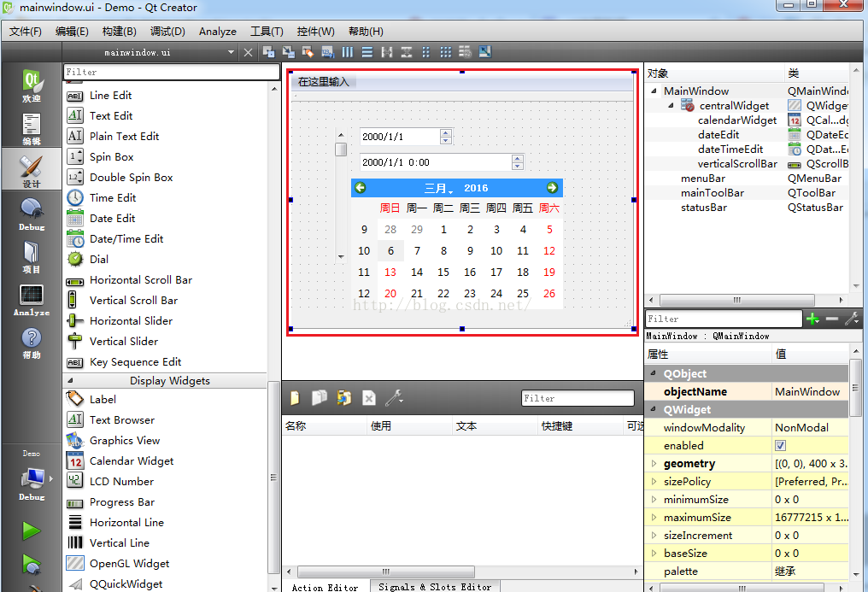Click the widget box Filter field
Screen dimensions: 868x592
[172, 72]
